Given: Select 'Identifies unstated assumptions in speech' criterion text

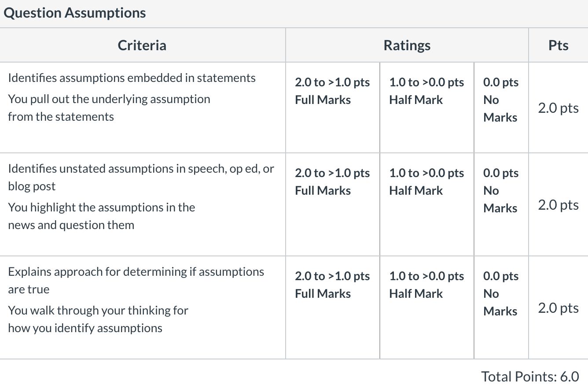Looking at the screenshot, I should (x=141, y=177).
